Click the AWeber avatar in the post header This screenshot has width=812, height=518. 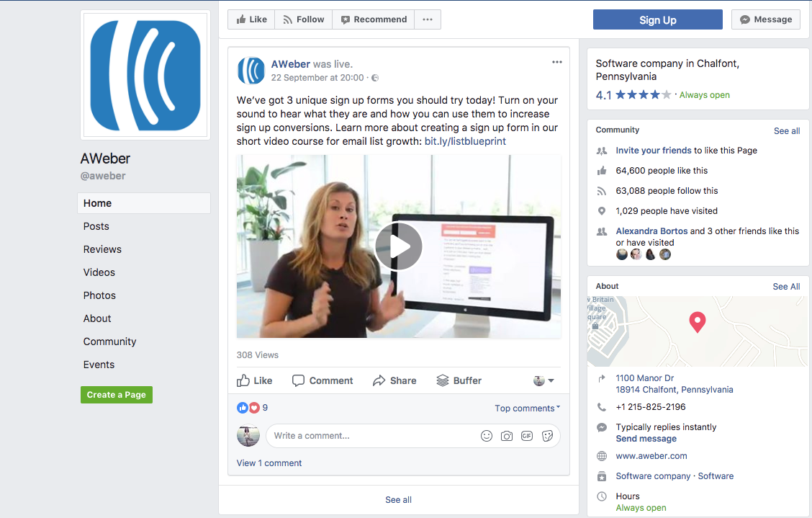click(x=251, y=70)
